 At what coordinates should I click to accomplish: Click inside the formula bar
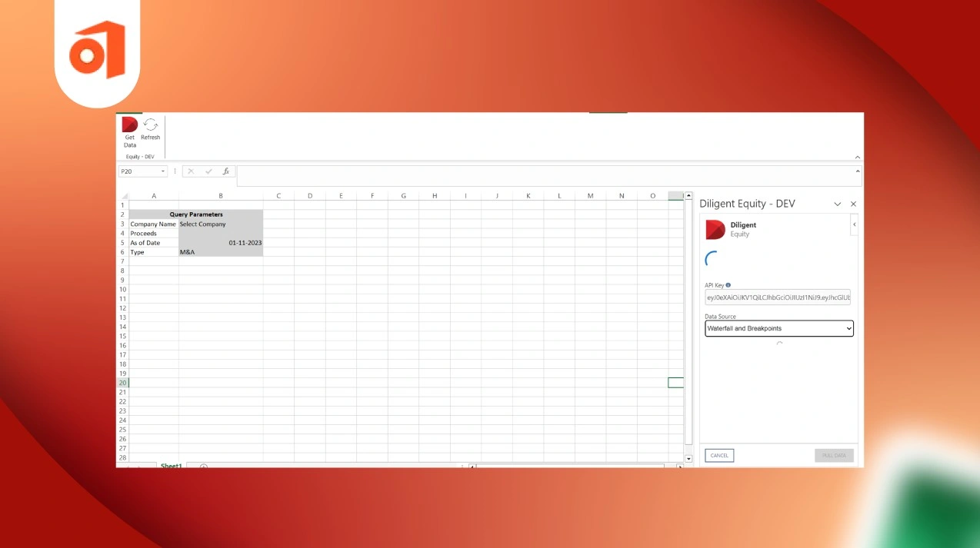pyautogui.click(x=548, y=175)
